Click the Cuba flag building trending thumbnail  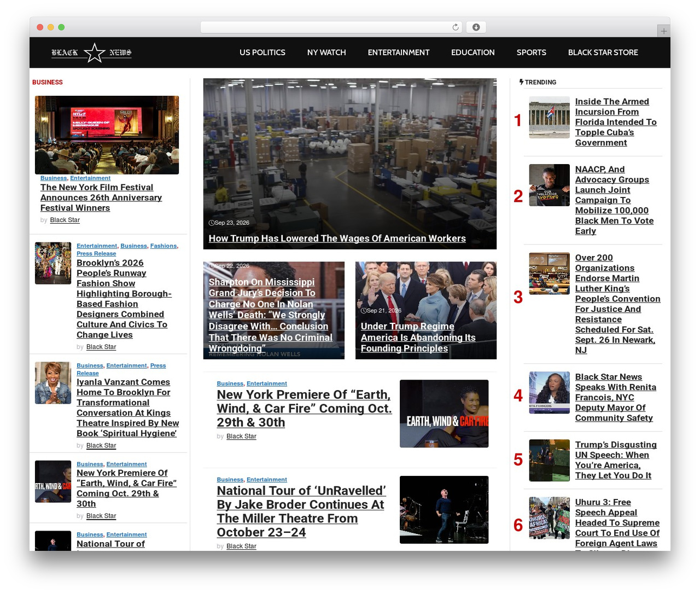[x=550, y=118]
